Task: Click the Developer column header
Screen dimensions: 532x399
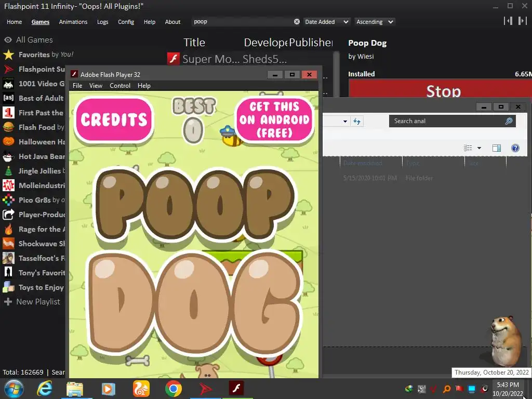Action: pos(265,43)
